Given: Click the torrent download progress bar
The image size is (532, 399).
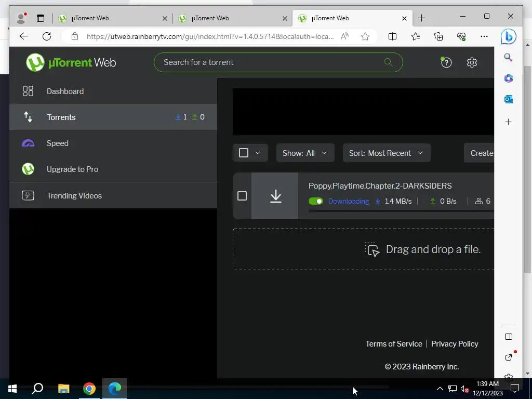Looking at the screenshot, I should (x=401, y=211).
